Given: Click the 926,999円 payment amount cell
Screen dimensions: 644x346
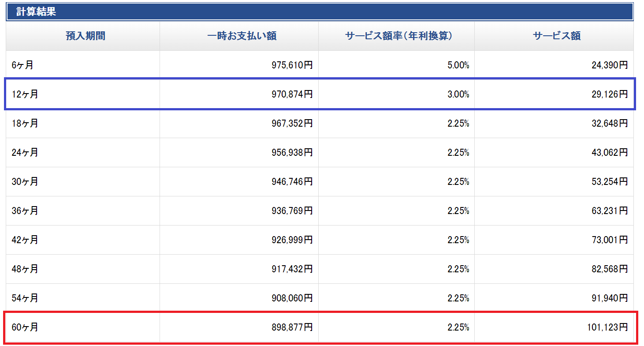Looking at the screenshot, I should click(292, 240).
